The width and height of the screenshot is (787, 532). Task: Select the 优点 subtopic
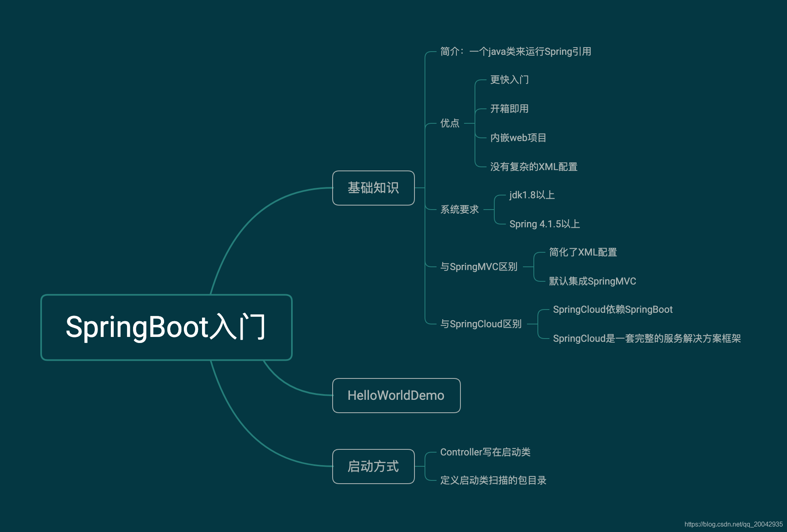(450, 123)
